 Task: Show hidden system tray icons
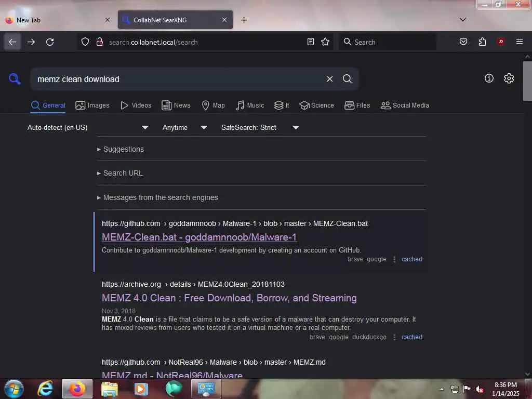tap(442, 389)
